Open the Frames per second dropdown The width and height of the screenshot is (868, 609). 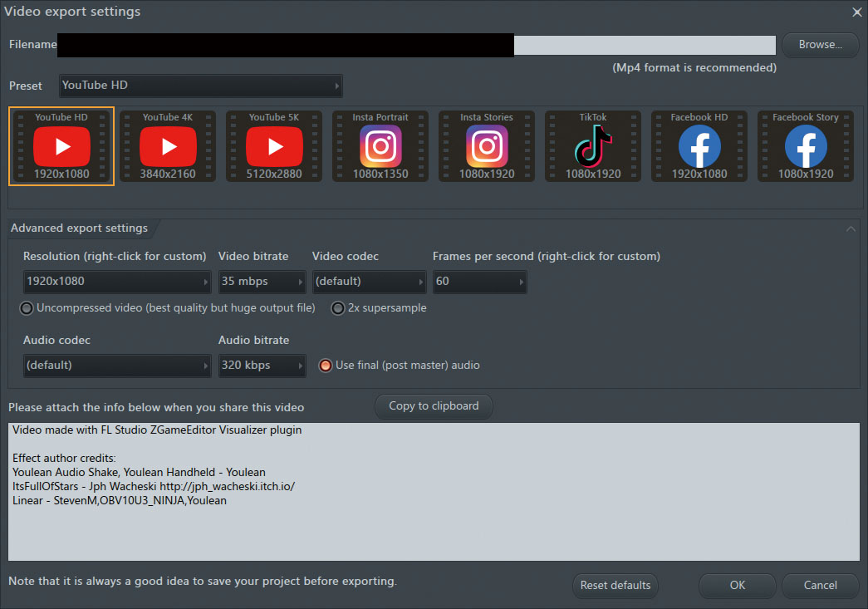479,282
